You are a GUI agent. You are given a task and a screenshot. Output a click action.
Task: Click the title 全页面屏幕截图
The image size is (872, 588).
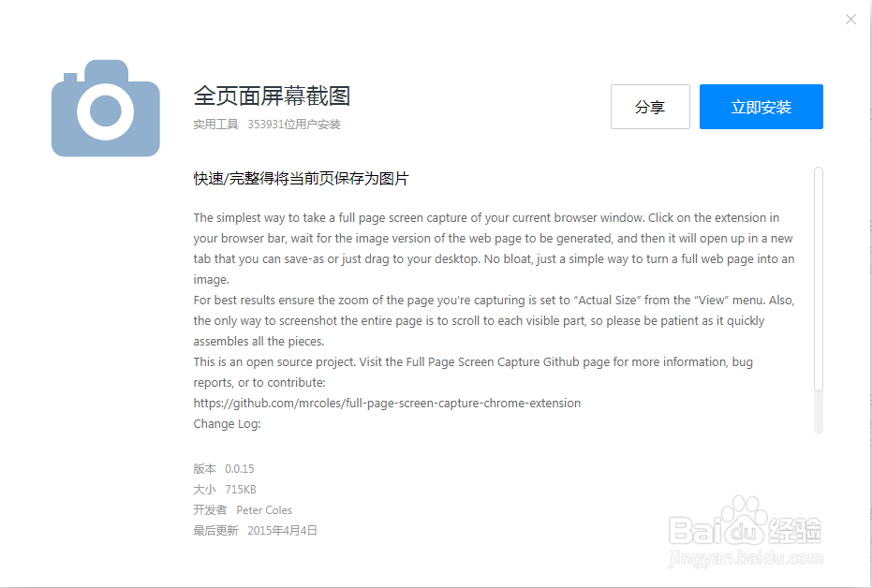coord(272,96)
